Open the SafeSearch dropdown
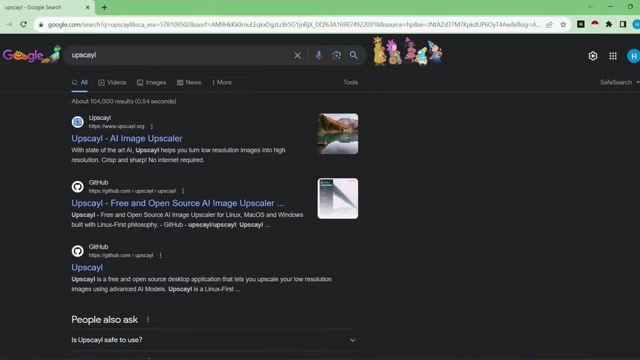 620,82
